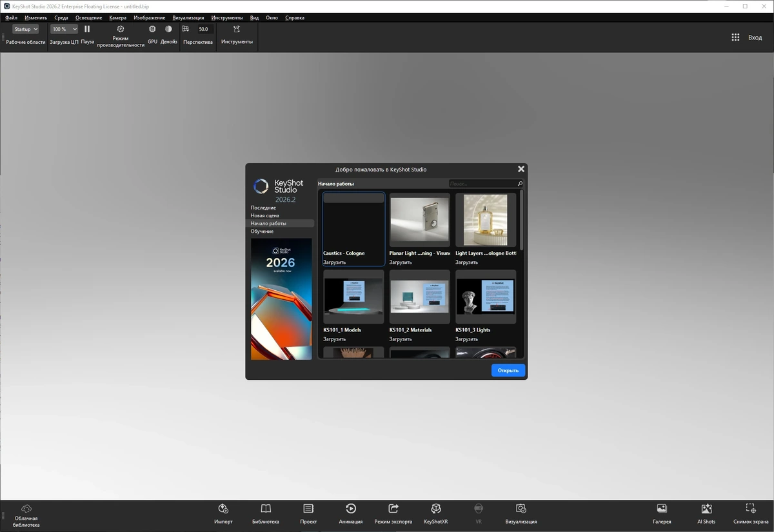Viewport: 774px width, 532px height.
Task: Click the search magnifier icon
Action: pyautogui.click(x=520, y=184)
